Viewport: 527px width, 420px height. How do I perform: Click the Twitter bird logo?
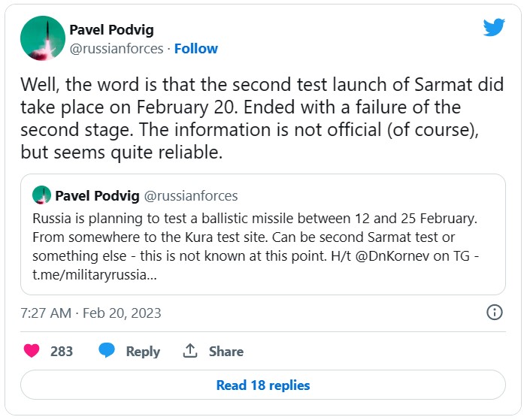click(494, 28)
